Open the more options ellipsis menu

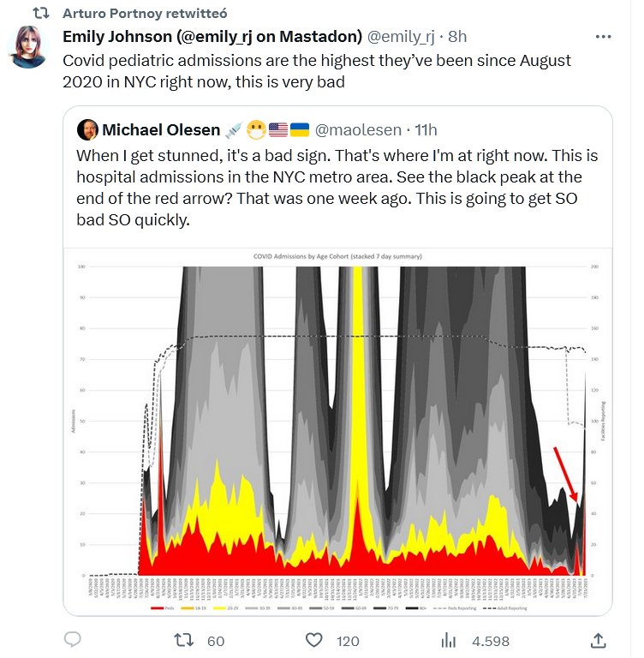point(605,38)
